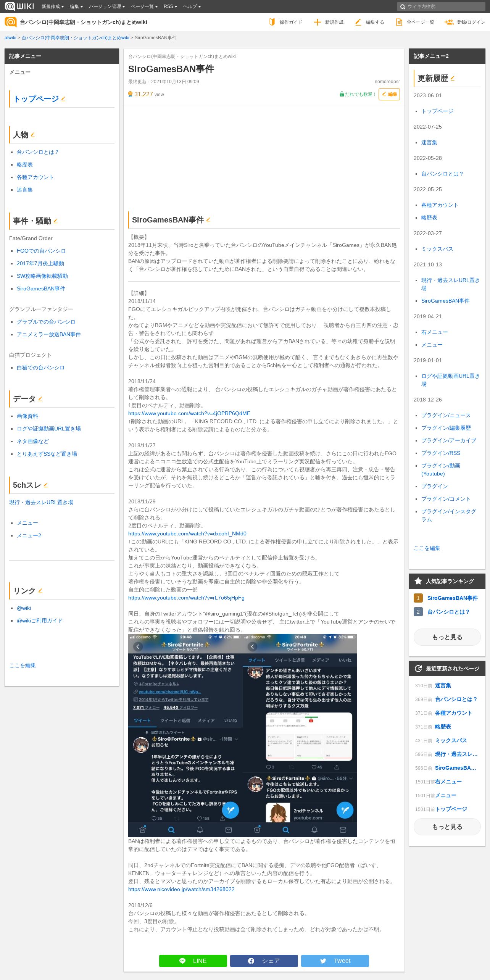This screenshot has height=980, width=490.
Task: Click the view count medal icon
Action: click(130, 94)
